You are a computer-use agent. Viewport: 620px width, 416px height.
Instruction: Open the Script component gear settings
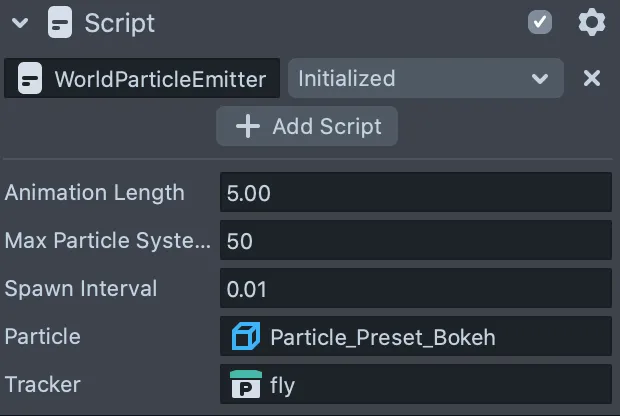point(592,23)
